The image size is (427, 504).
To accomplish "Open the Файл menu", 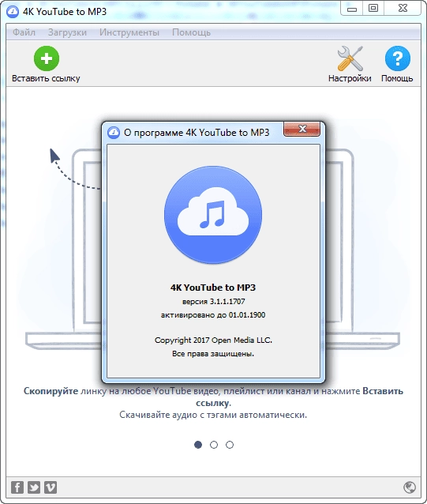I will [x=24, y=32].
